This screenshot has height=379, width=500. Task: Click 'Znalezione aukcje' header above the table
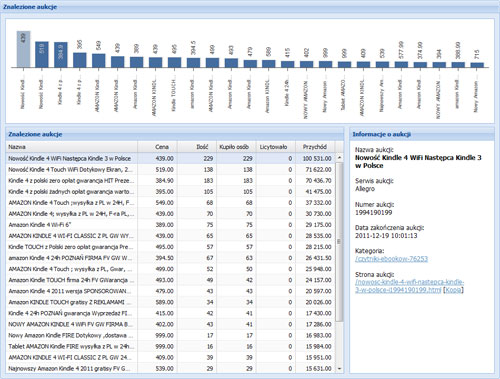(x=175, y=134)
